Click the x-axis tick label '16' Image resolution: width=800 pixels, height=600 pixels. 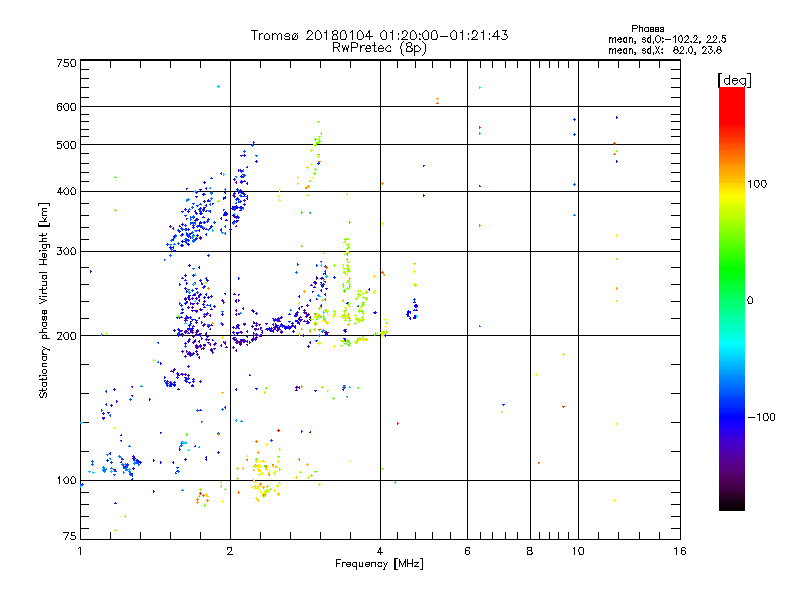pos(680,551)
